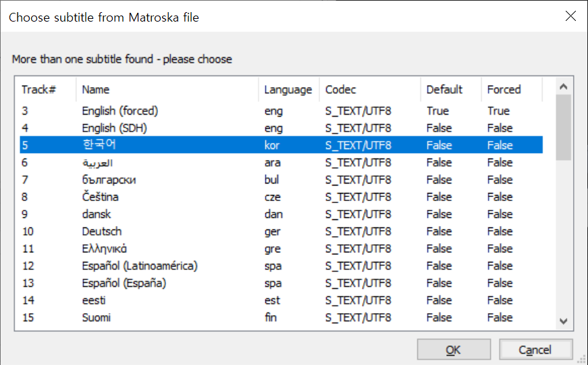Click Forced 'False' in track 11 row

(500, 249)
